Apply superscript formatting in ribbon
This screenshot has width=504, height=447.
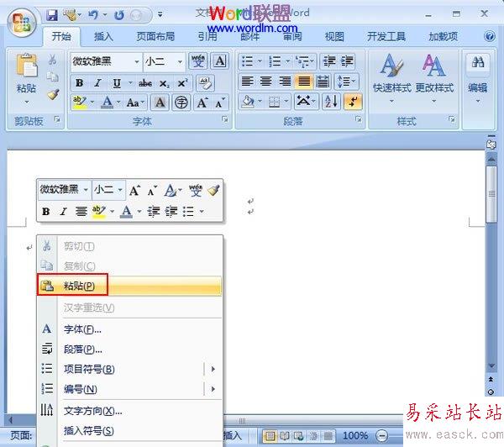click(x=182, y=83)
